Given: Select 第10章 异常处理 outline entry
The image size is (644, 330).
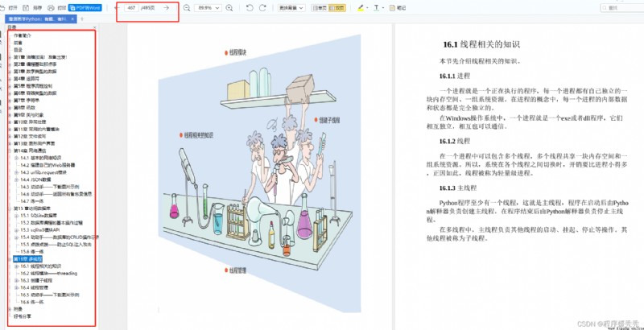Looking at the screenshot, I should [30, 122].
